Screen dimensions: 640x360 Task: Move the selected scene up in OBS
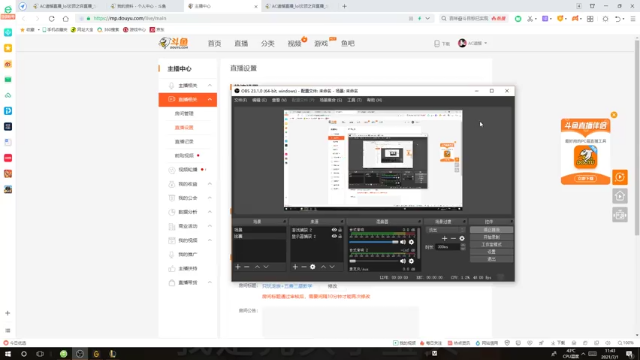pyautogui.click(x=257, y=267)
